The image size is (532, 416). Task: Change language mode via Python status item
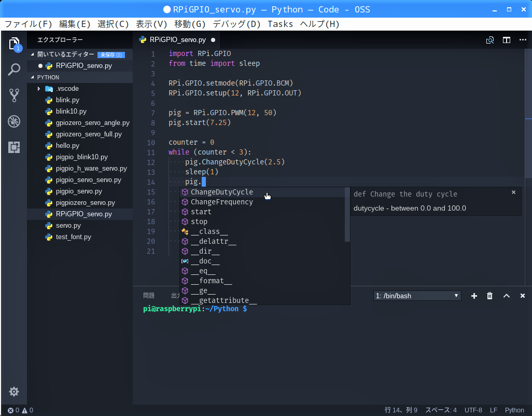514,410
